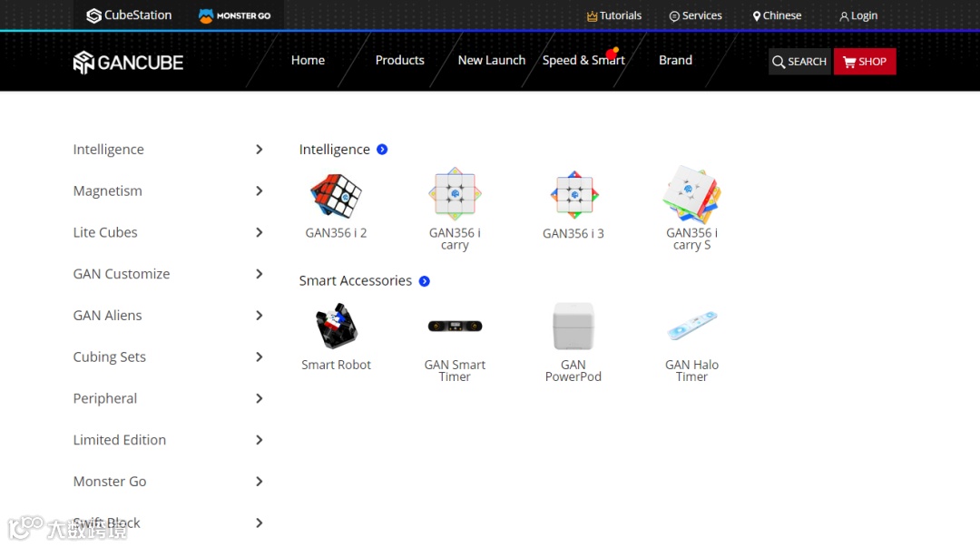Viewport: 980px width, 547px height.
Task: Open the GAN356 i carry S cube image
Action: point(691,194)
